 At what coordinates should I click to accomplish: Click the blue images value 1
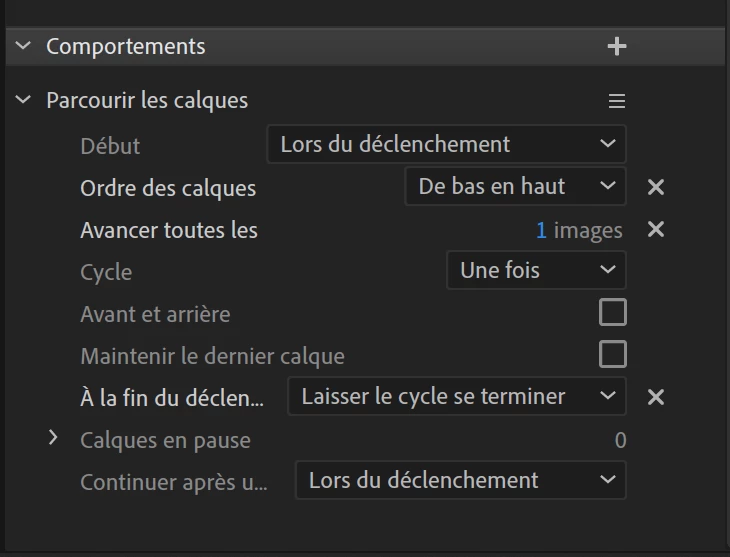[541, 231]
